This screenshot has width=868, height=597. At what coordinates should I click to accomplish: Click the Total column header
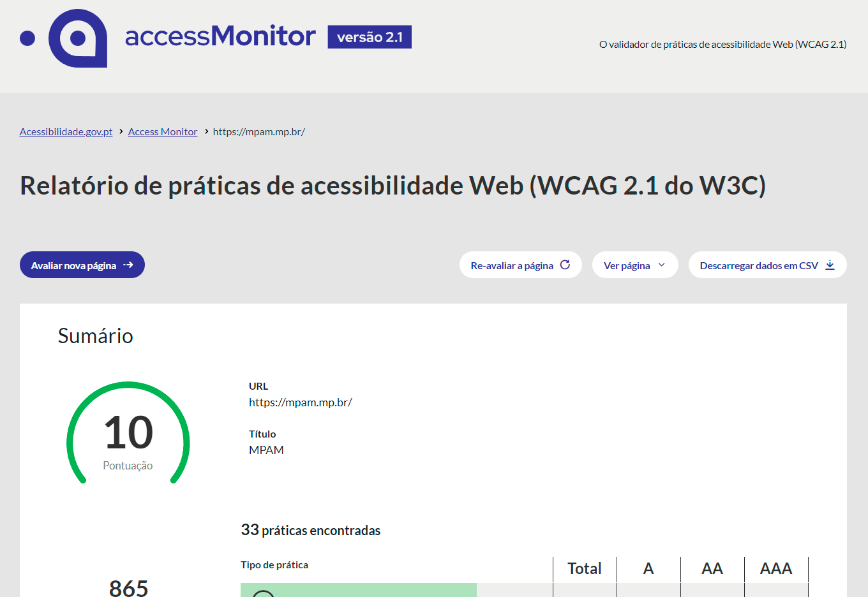(x=585, y=568)
